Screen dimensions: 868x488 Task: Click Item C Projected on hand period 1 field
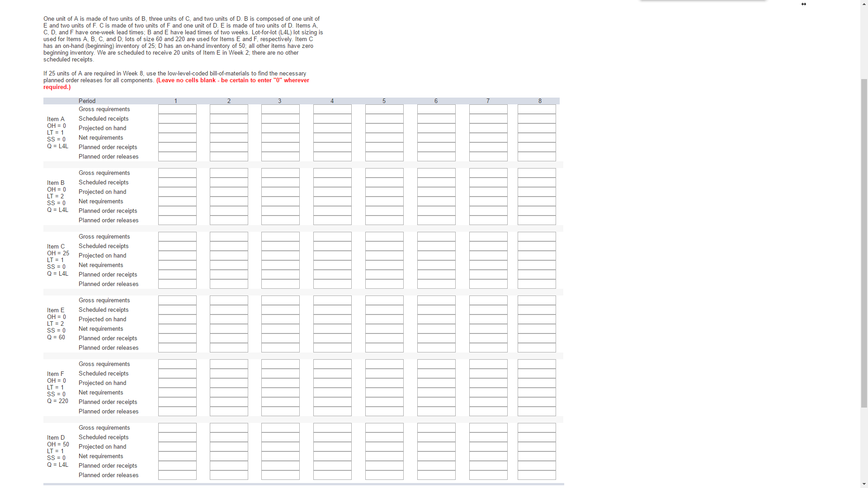click(177, 256)
